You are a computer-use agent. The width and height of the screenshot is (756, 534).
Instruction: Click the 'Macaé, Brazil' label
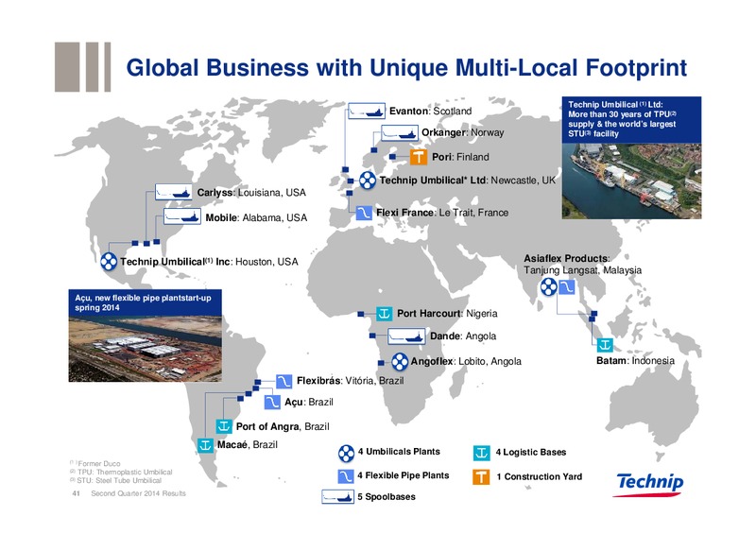(248, 445)
